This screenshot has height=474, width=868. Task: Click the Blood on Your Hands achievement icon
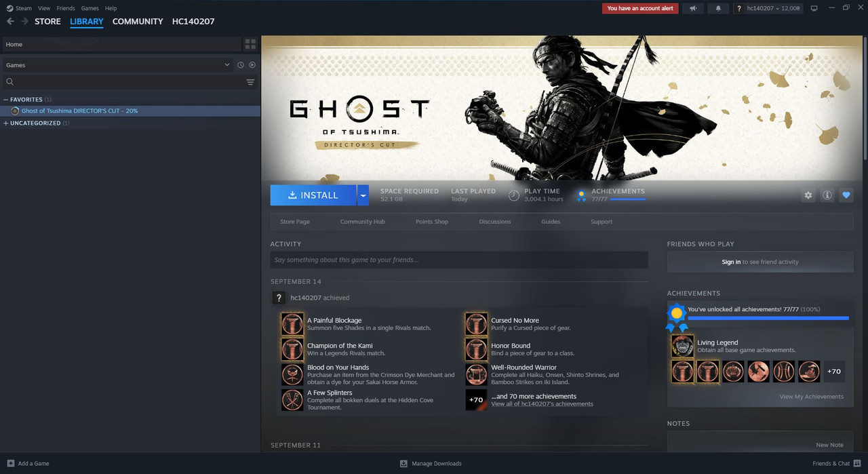(x=292, y=374)
